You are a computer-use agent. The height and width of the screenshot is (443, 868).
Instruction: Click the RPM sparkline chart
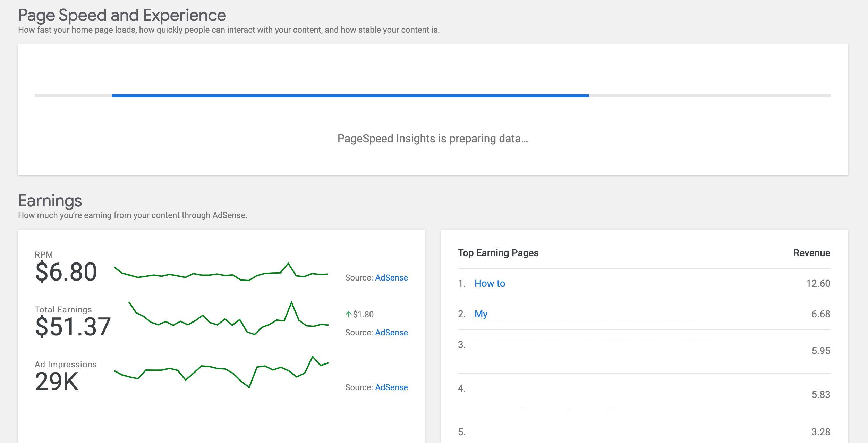221,272
